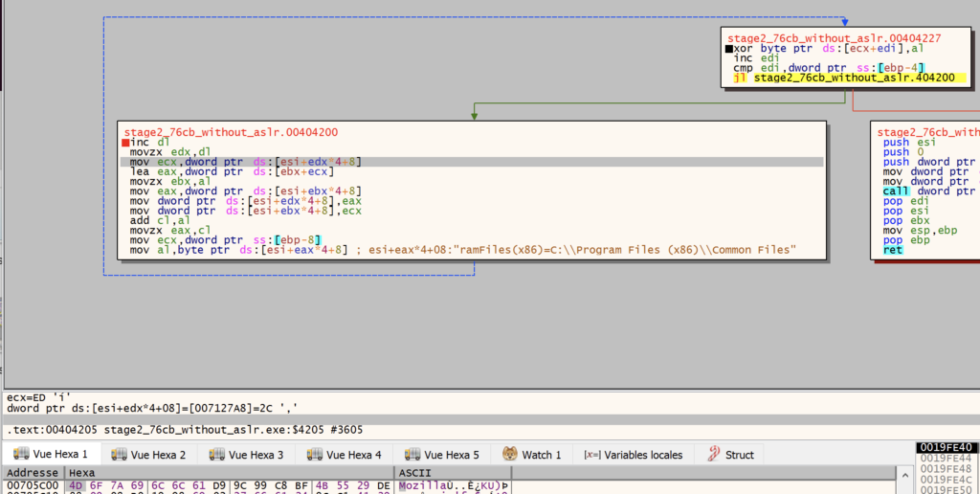Click the [x=] icon of Variables locales
The image size is (980, 494).
(x=591, y=455)
